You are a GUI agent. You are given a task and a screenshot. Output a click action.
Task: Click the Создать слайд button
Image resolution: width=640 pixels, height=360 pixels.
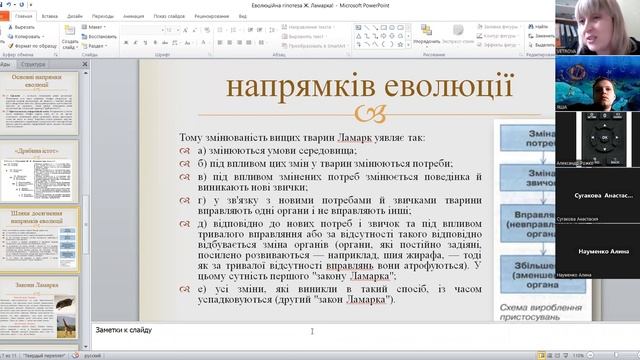click(x=70, y=38)
